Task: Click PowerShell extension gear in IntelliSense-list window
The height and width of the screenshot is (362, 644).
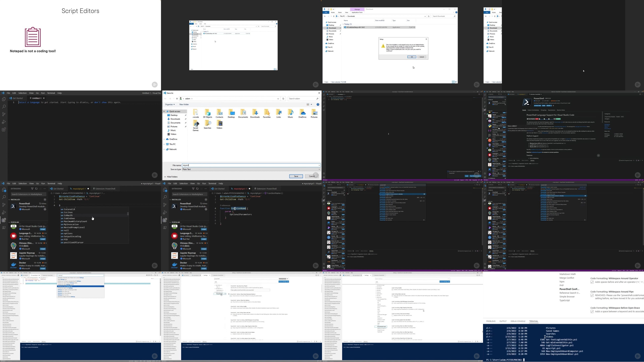Action: coord(45,209)
